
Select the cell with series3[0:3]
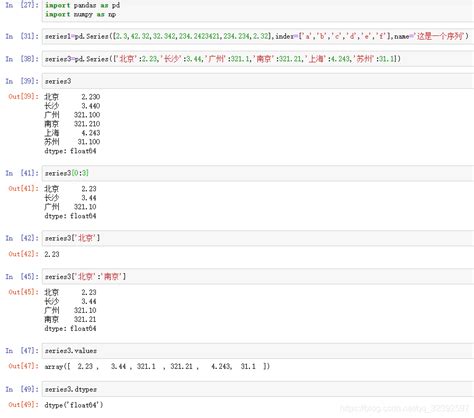coord(258,173)
